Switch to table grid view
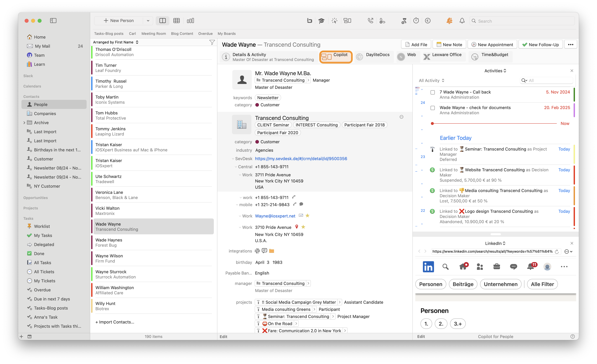The height and width of the screenshot is (364, 597). pyautogui.click(x=176, y=21)
